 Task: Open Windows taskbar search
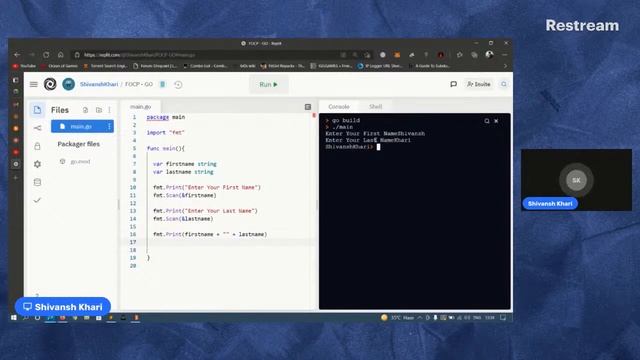pyautogui.click(x=25, y=318)
